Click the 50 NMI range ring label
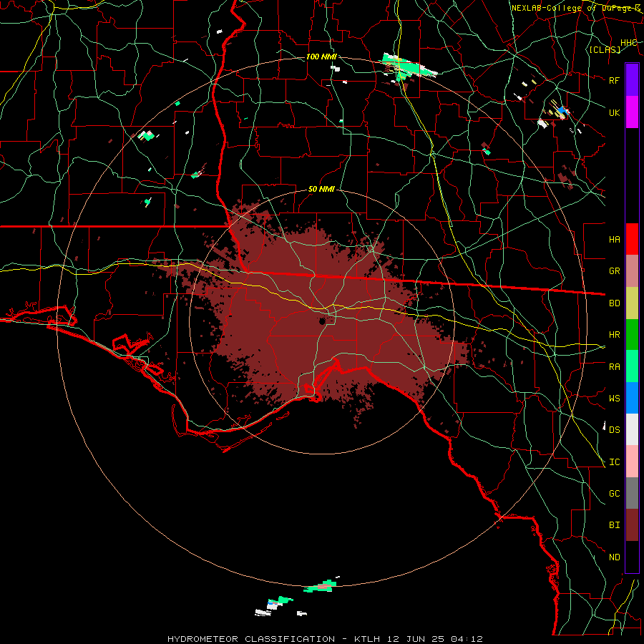This screenshot has width=644, height=644. [321, 189]
